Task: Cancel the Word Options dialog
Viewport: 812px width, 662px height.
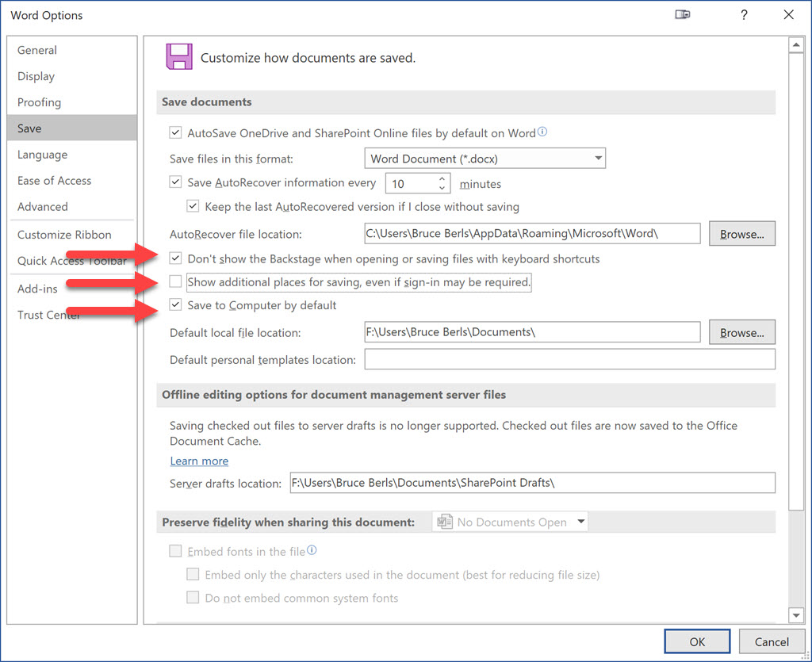Action: pos(772,642)
